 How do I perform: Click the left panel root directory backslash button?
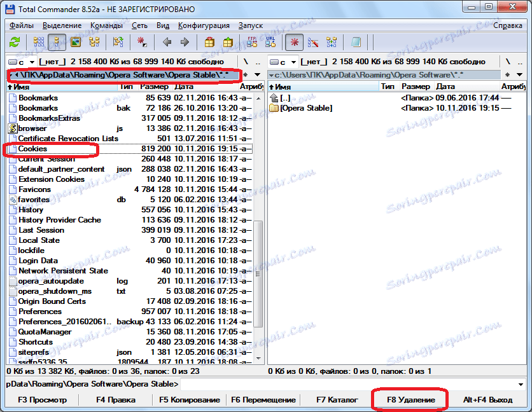(x=246, y=62)
